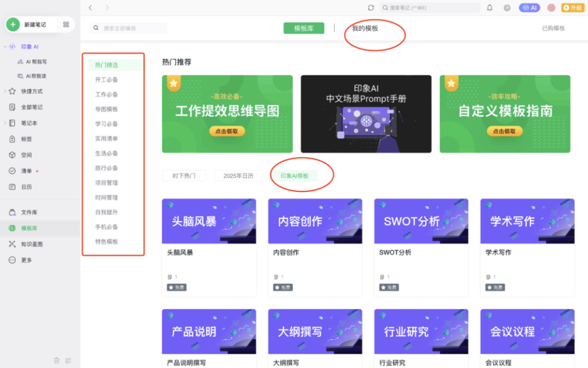This screenshot has width=588, height=368.
Task: Open the notifications bell icon
Action: [490, 7]
